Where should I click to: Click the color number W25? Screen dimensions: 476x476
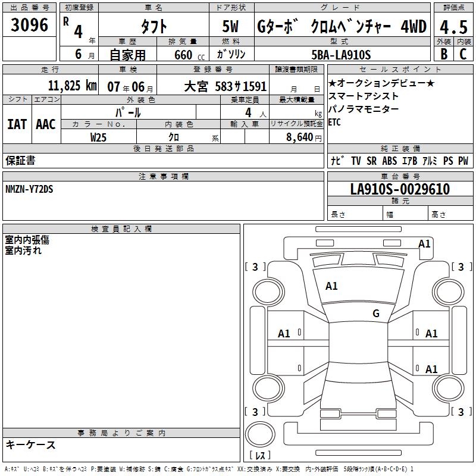click(98, 137)
